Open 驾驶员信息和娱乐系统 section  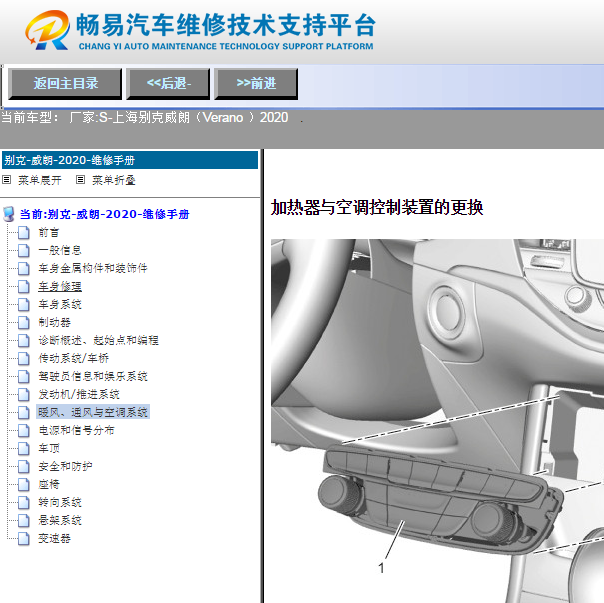(92, 376)
